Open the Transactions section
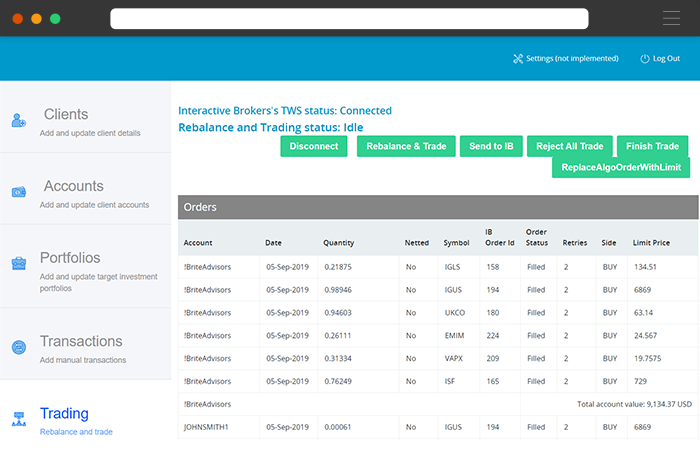 (x=81, y=341)
